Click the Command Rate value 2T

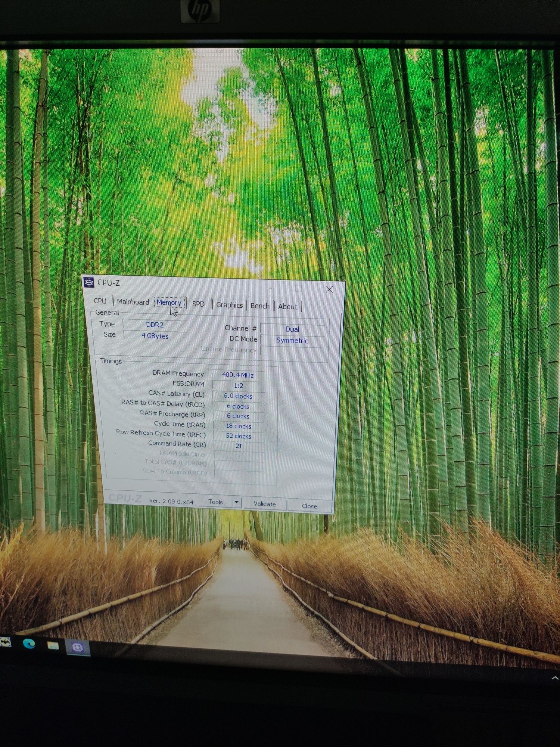tap(239, 446)
